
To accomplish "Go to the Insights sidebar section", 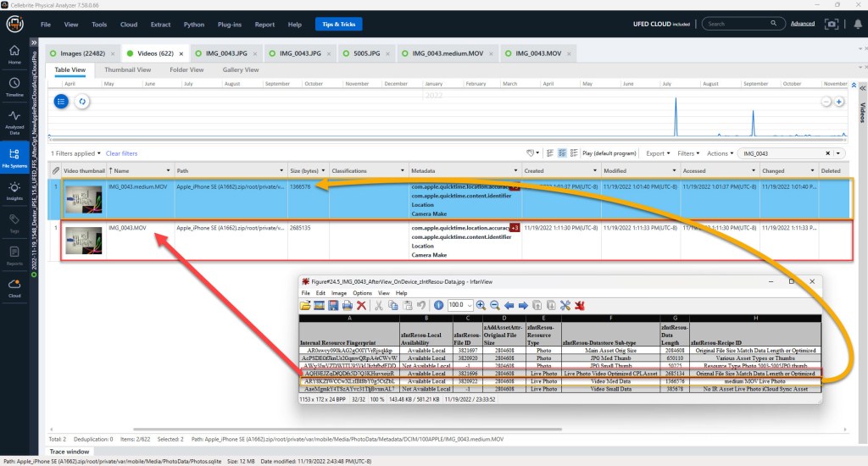I will tap(14, 191).
